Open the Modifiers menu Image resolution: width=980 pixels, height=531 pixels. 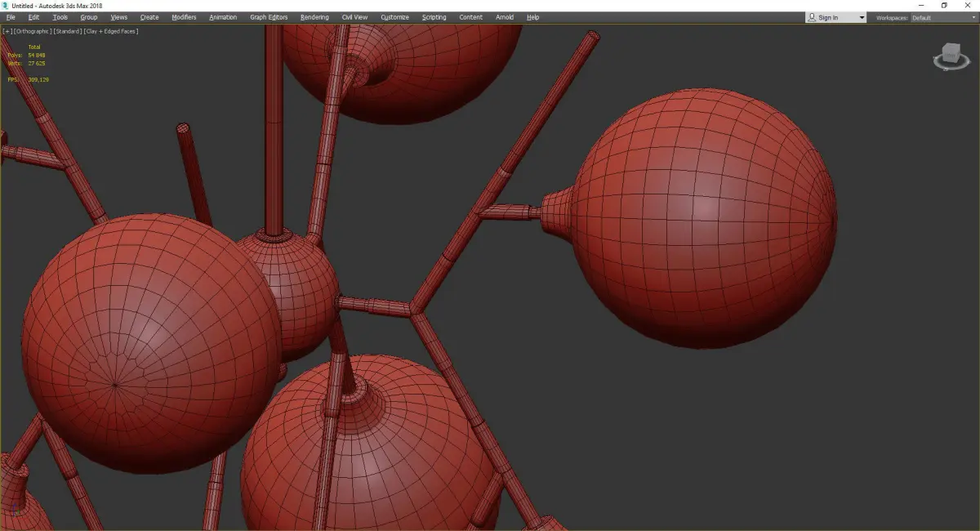(184, 17)
